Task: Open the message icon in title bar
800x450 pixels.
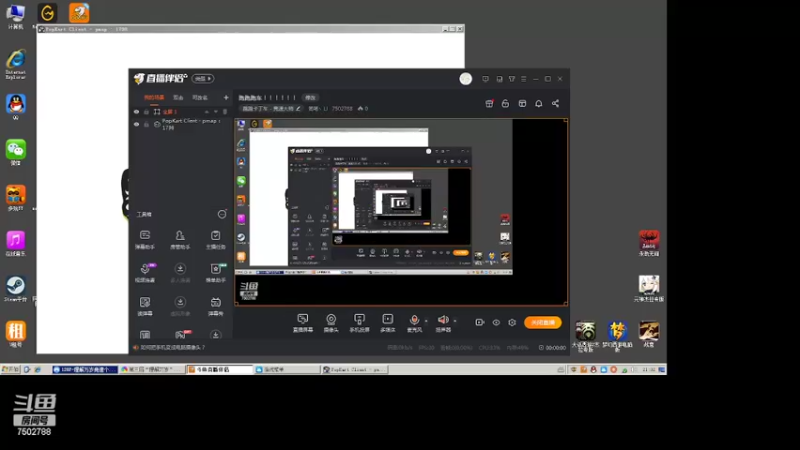Action: tap(485, 79)
